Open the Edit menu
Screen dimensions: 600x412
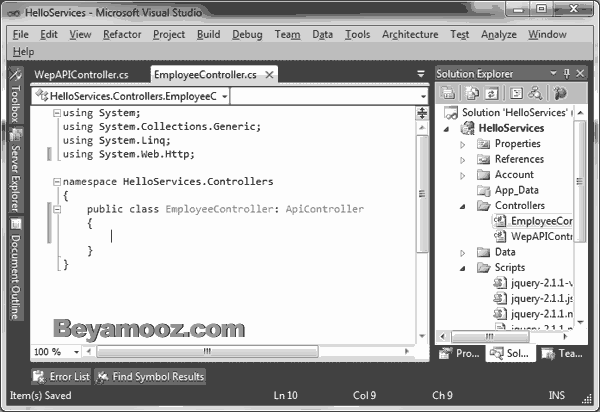click(49, 34)
